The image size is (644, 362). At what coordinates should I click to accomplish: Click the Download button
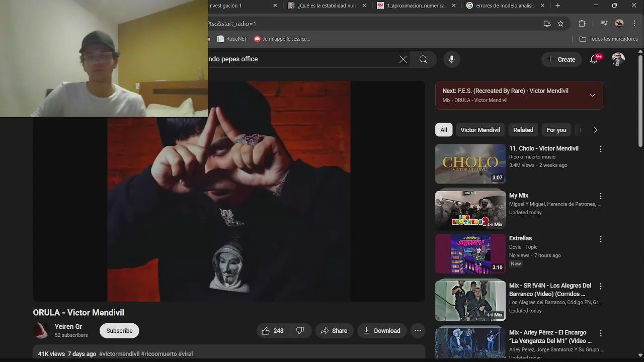pyautogui.click(x=382, y=330)
